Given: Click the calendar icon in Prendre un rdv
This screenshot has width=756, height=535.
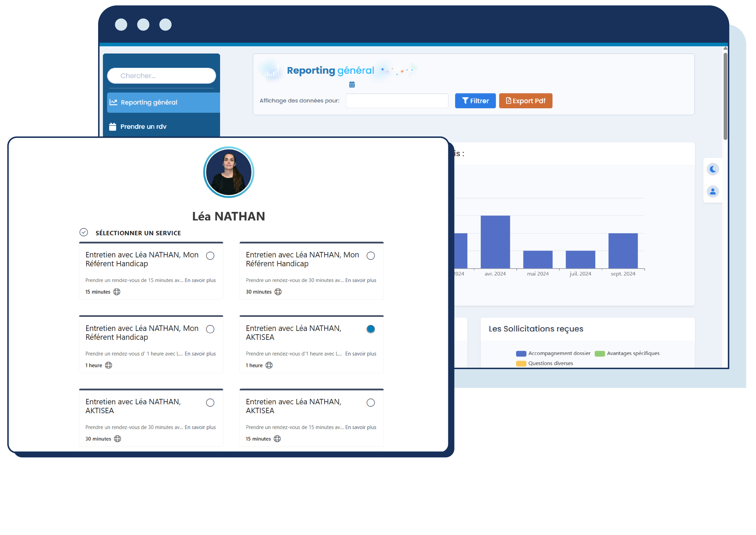Looking at the screenshot, I should tap(113, 127).
